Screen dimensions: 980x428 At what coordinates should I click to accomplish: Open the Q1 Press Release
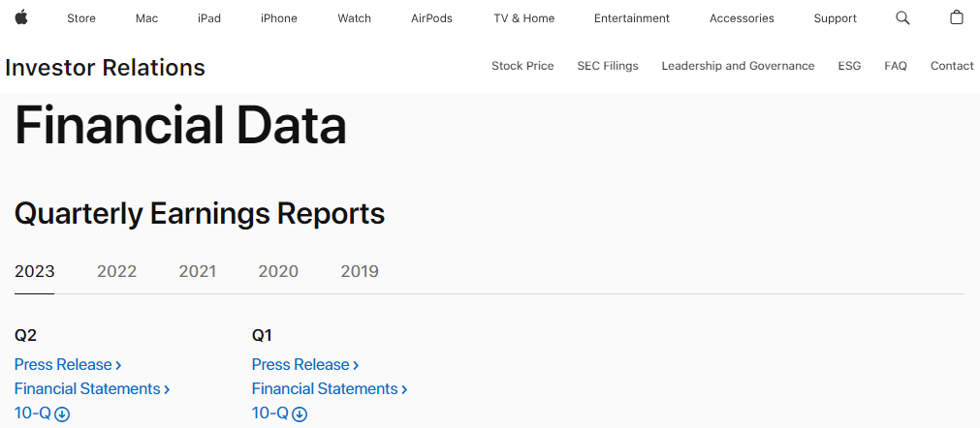point(305,364)
